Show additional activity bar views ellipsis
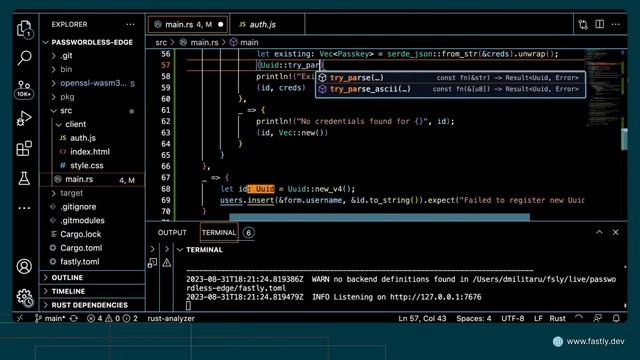The width and height of the screenshot is (640, 360). [24, 208]
